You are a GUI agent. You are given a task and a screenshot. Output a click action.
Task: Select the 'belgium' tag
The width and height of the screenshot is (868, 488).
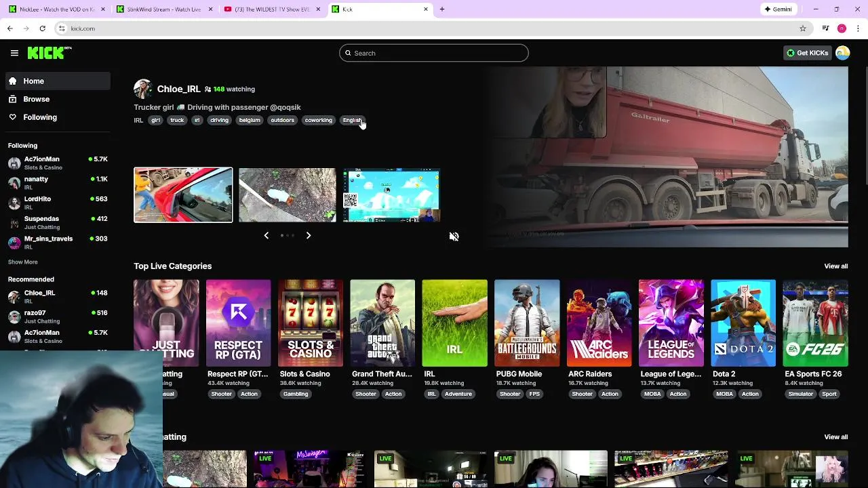point(250,120)
